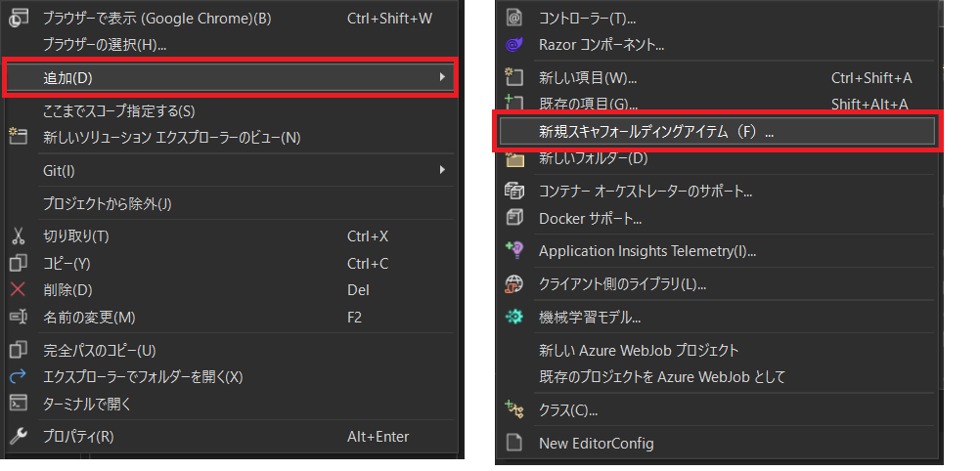Click the new Solution Explorer view icon

[x=18, y=138]
